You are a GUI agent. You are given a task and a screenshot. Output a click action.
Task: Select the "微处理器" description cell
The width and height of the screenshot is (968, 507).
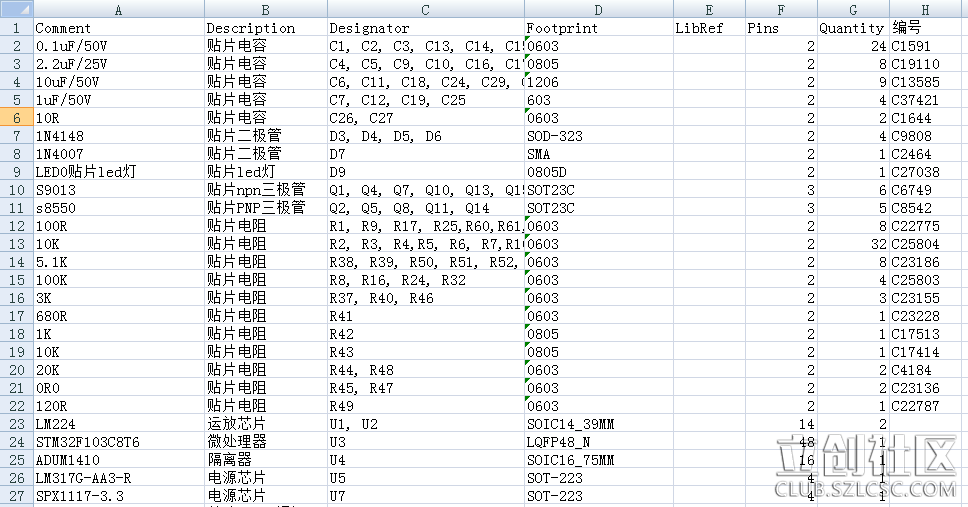(x=265, y=442)
